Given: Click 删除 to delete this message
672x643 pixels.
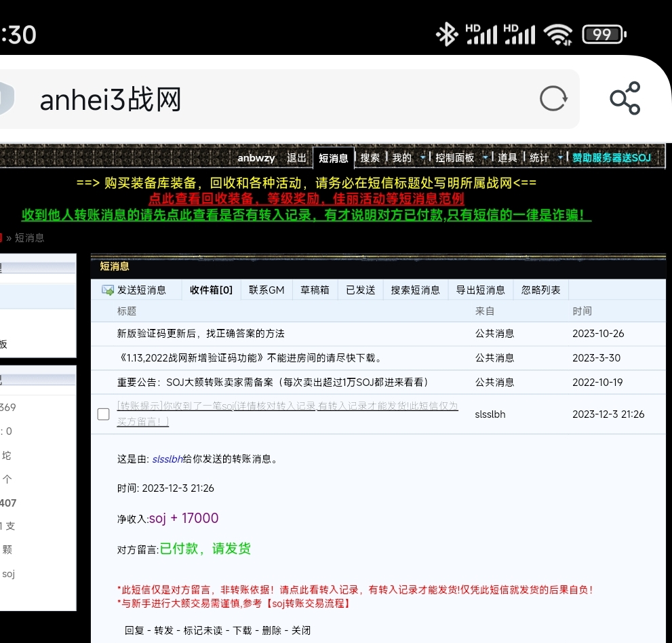Looking at the screenshot, I should coord(271,630).
